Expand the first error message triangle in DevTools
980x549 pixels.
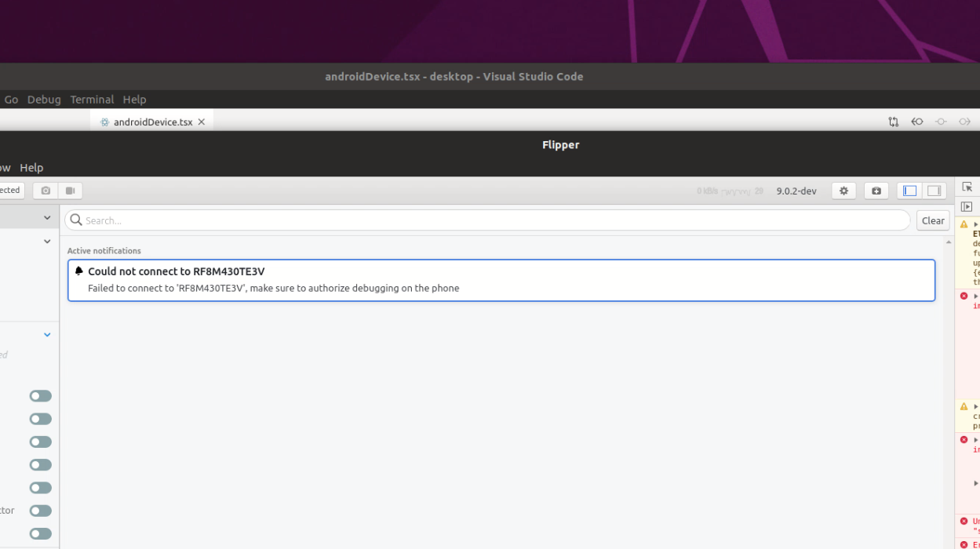(x=976, y=296)
